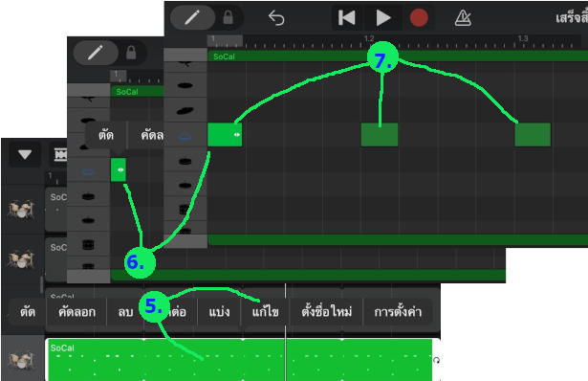
Task: Click the loop handle at SoCal region's end
Action: (x=436, y=360)
